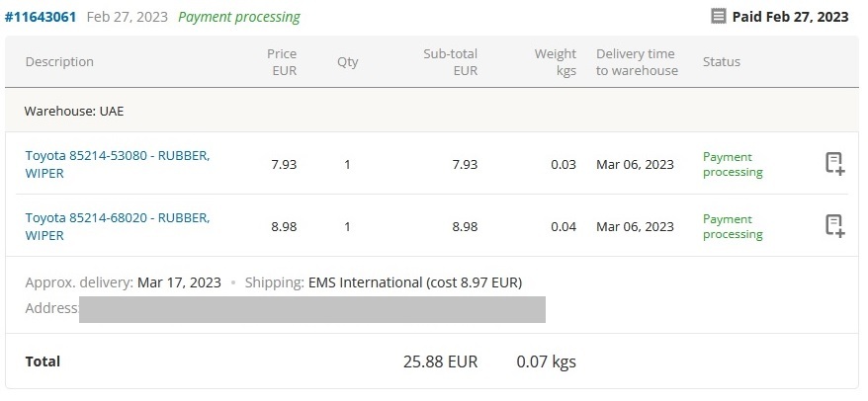Click Delivery time to warehouse header
The width and height of the screenshot is (868, 401).
pos(637,61)
